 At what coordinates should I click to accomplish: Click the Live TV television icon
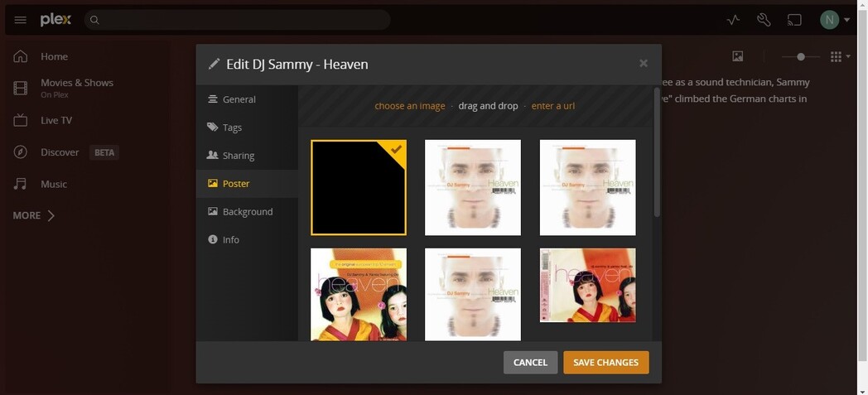(21, 120)
